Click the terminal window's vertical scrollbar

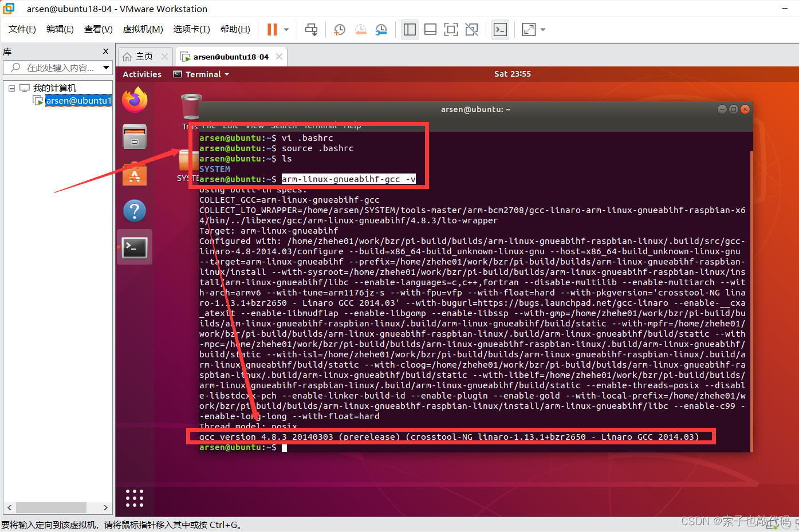751,301
